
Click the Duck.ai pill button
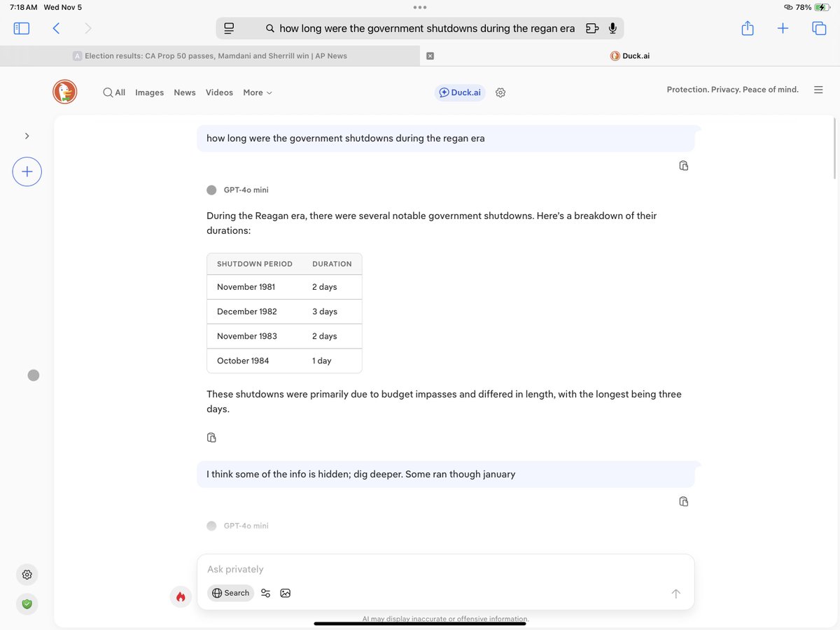(460, 92)
